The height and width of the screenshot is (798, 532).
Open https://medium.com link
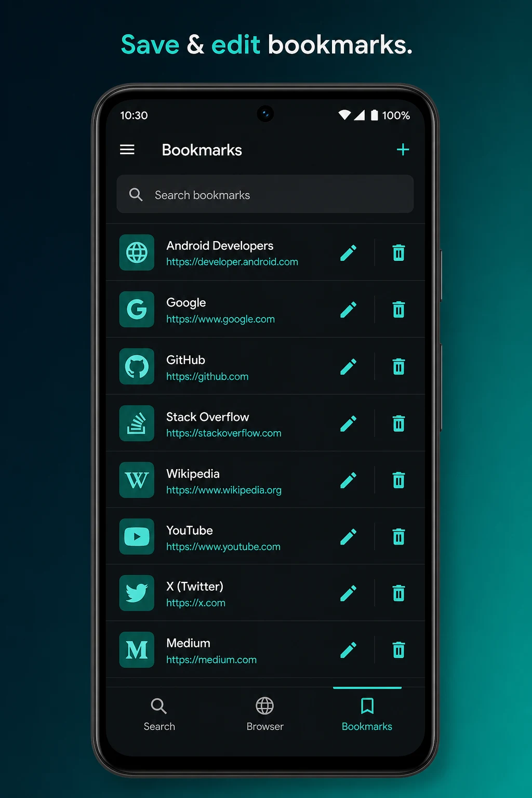[211, 659]
